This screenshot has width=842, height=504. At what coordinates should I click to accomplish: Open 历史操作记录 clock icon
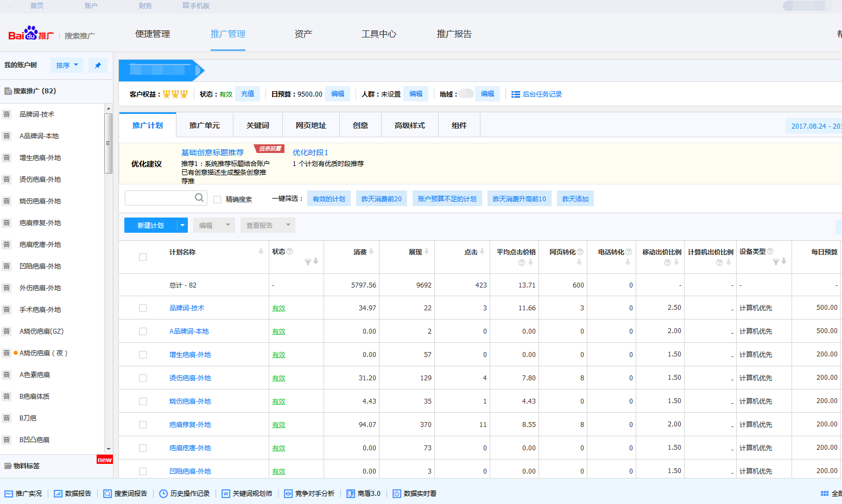pos(163,494)
